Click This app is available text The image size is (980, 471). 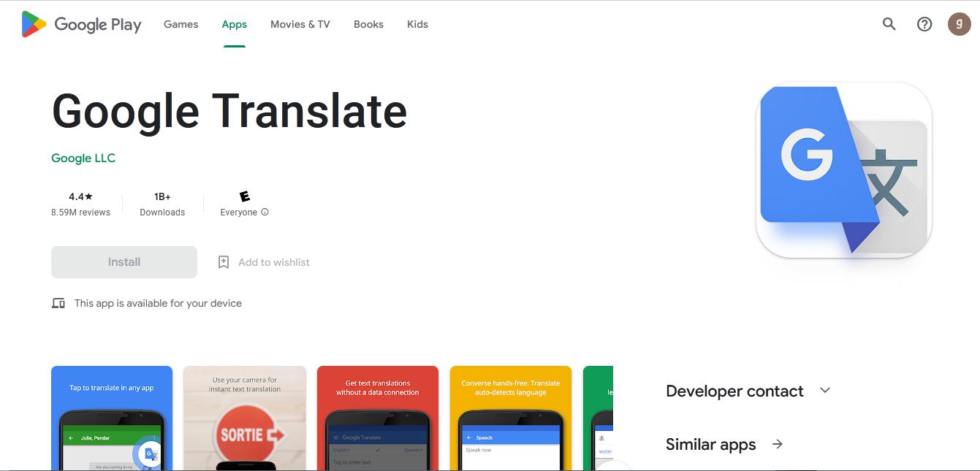point(158,303)
